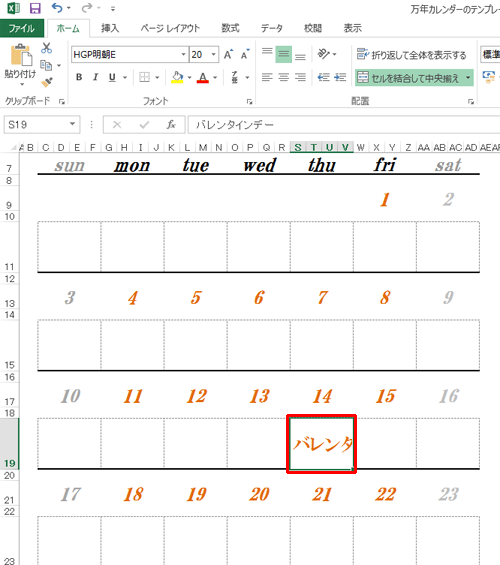
Task: Increase font size with large A
Action: click(x=228, y=54)
